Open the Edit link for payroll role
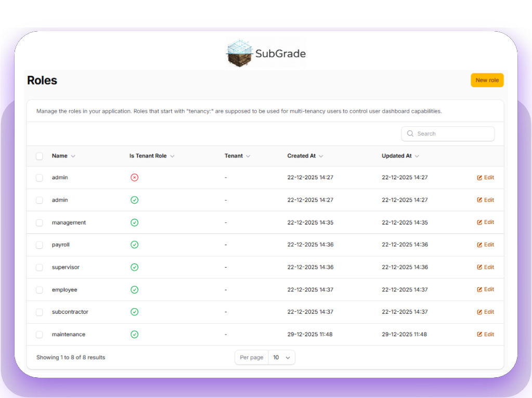The width and height of the screenshot is (532, 398). coord(485,245)
